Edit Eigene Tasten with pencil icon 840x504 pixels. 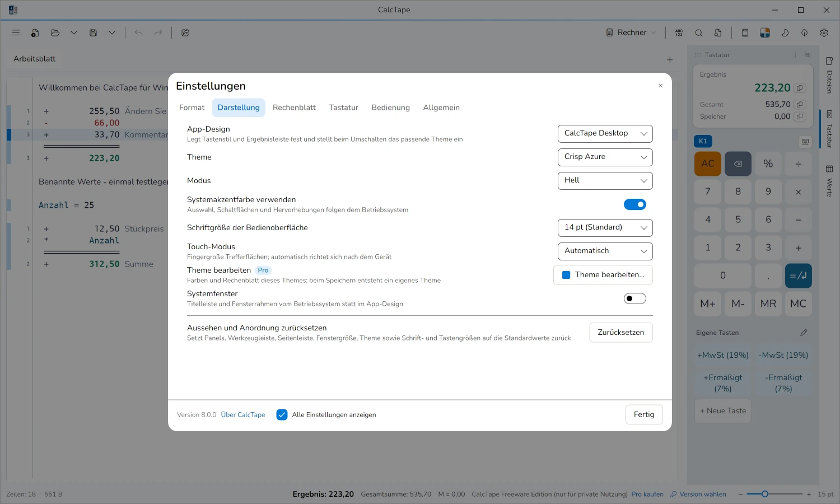click(x=804, y=333)
